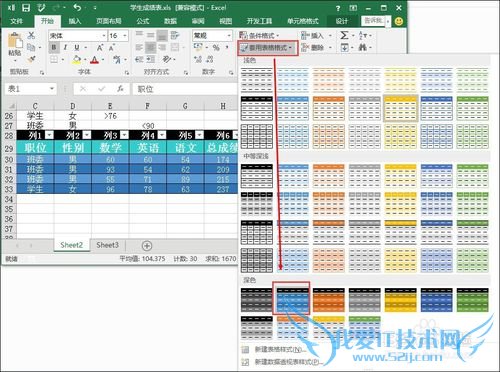
Task: Click the new sheet plus icon
Action: pyautogui.click(x=147, y=246)
